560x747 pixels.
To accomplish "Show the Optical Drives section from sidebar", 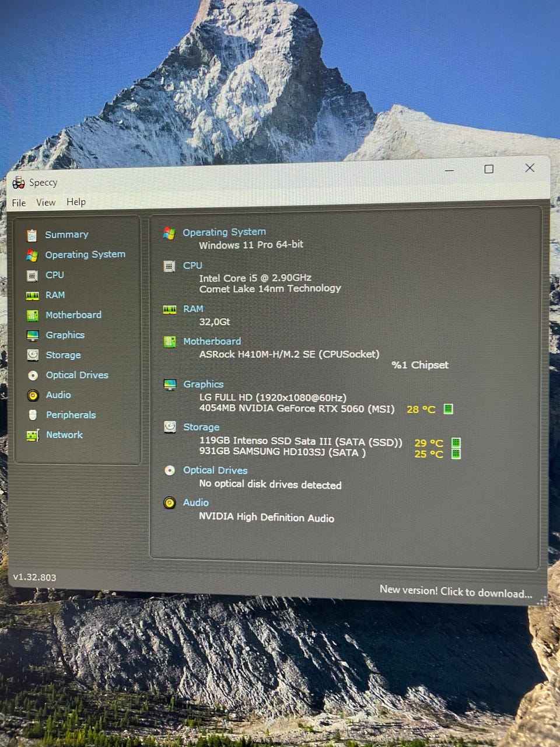I will click(x=77, y=375).
